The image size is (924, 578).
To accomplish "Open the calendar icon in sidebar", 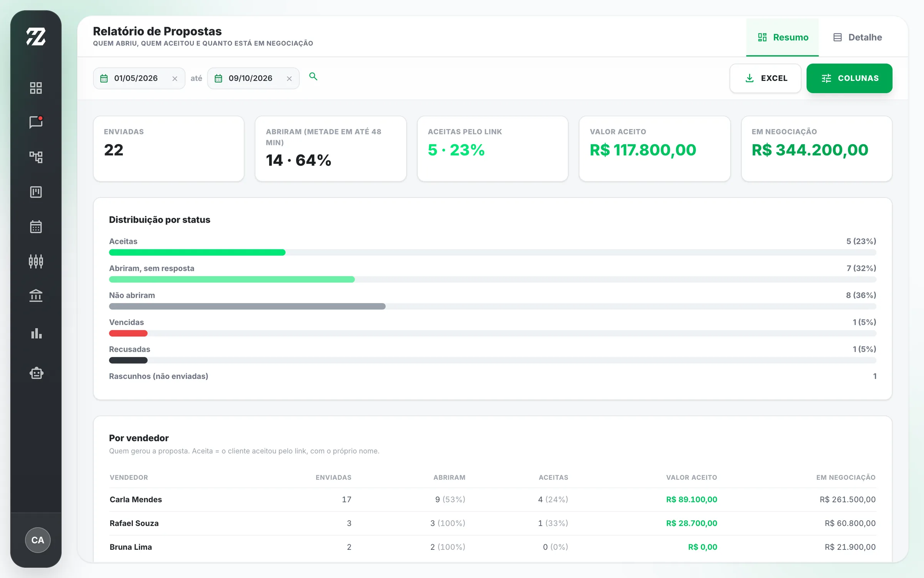I will [x=36, y=227].
